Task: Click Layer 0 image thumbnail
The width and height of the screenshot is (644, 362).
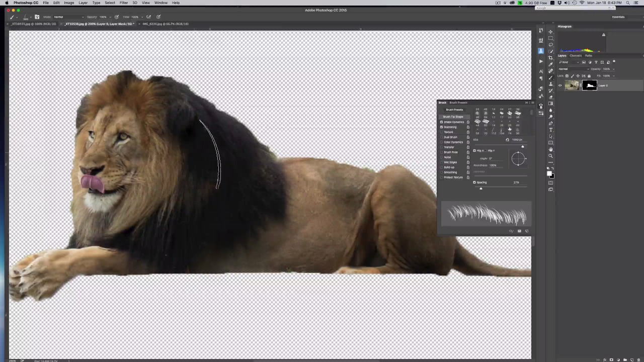Action: (x=572, y=85)
